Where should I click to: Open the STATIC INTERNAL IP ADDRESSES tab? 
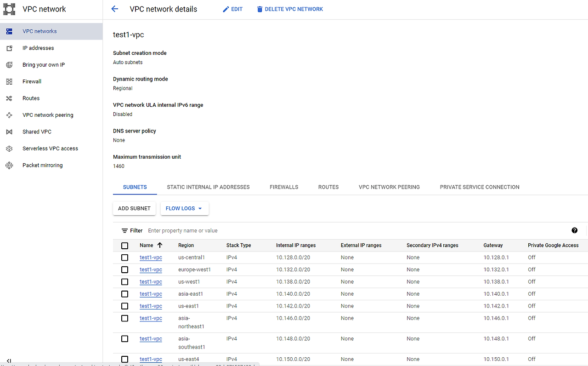(208, 187)
